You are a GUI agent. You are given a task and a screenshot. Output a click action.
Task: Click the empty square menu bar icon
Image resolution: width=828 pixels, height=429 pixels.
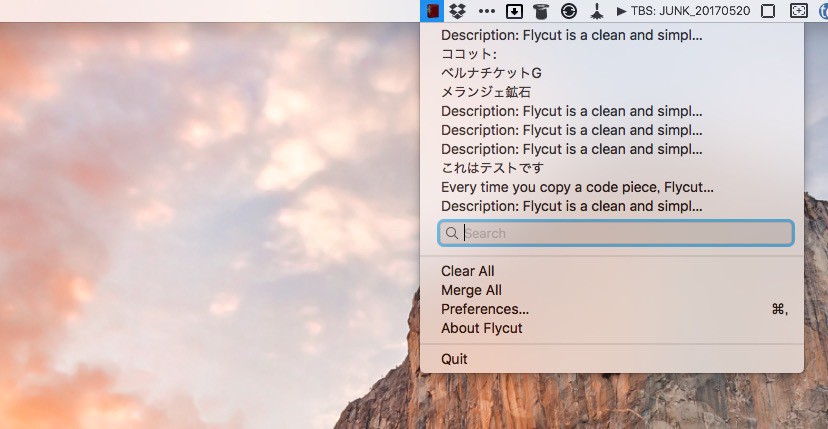[x=768, y=11]
